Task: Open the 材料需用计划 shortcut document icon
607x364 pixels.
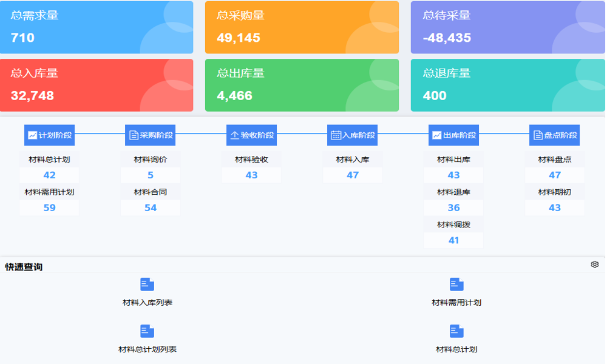Action: (x=456, y=285)
